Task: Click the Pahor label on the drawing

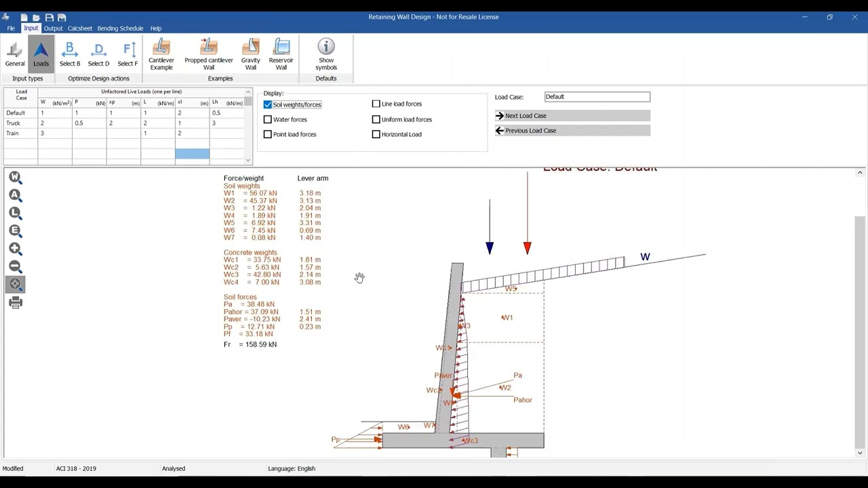Action: click(523, 400)
